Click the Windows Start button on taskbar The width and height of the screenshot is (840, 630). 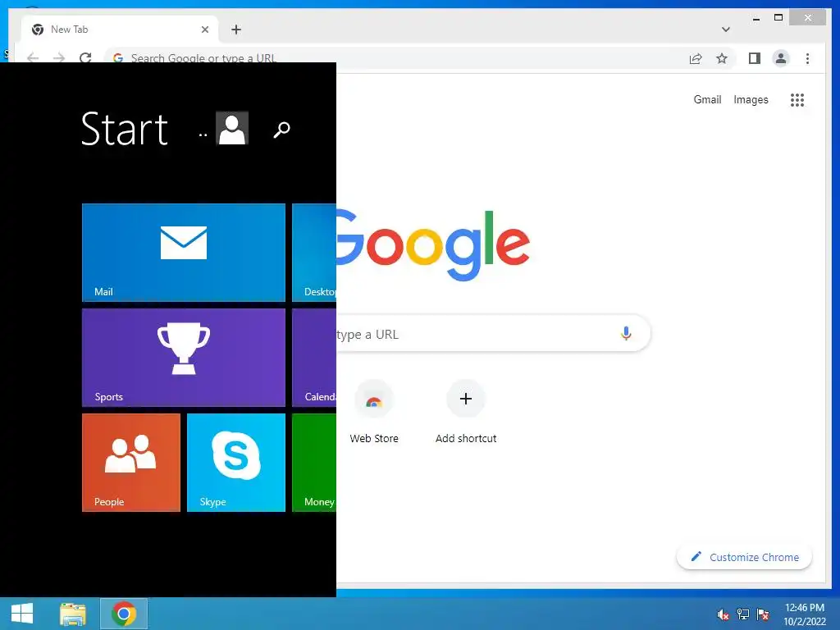point(22,614)
